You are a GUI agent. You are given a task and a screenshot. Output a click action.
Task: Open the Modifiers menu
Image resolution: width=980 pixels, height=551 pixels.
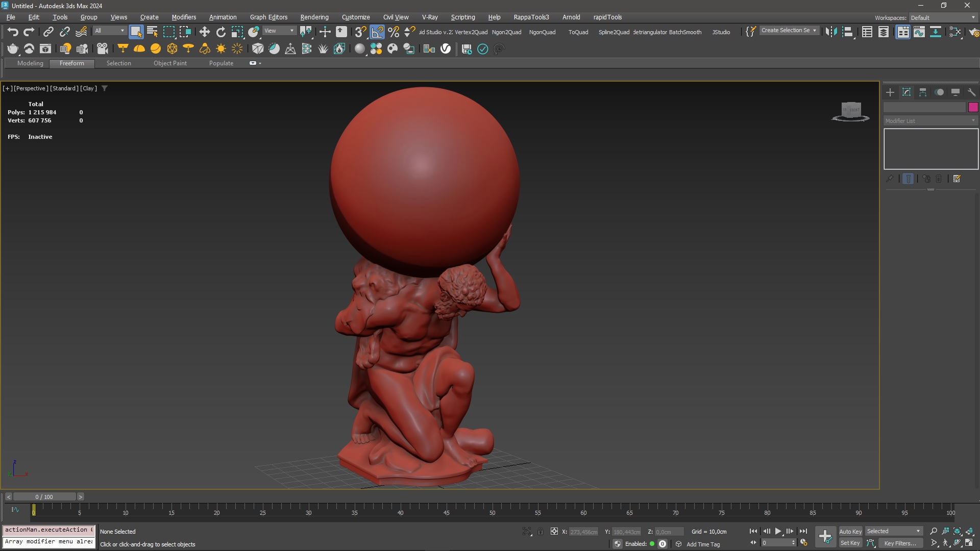click(x=184, y=17)
